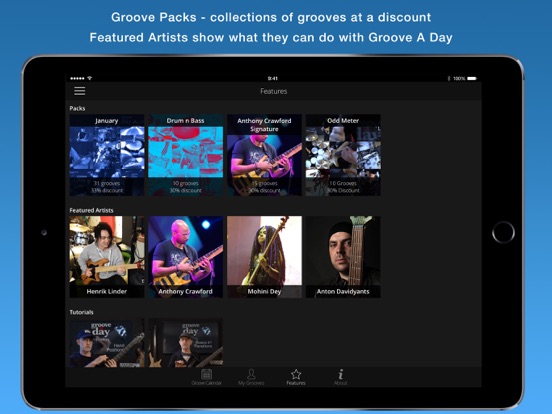The height and width of the screenshot is (414, 552).
Task: Tap the battery icon in status bar
Action: (472, 78)
